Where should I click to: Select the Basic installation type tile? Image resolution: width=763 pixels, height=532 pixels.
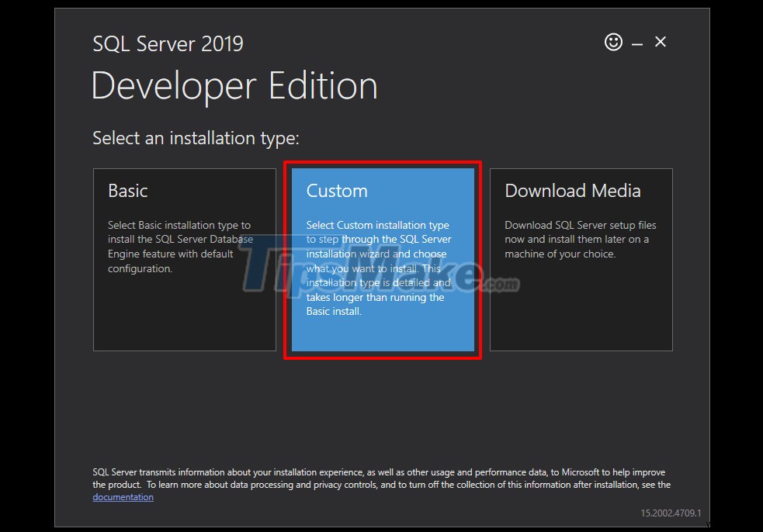pos(185,260)
